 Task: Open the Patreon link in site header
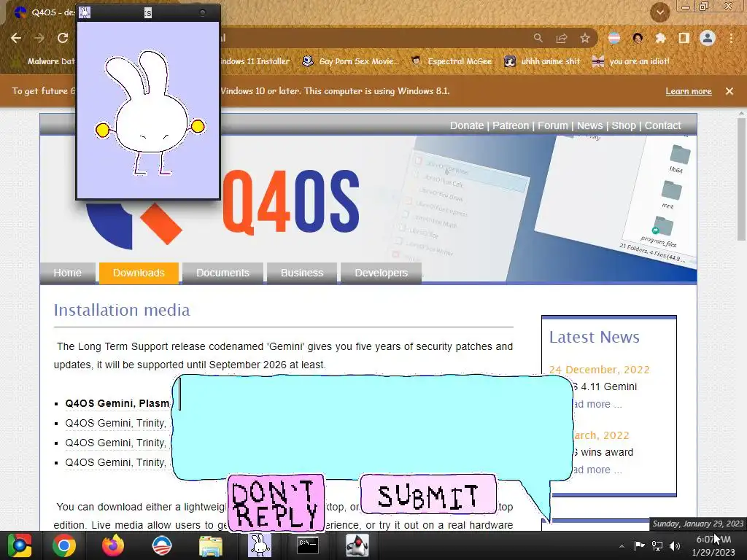(510, 125)
